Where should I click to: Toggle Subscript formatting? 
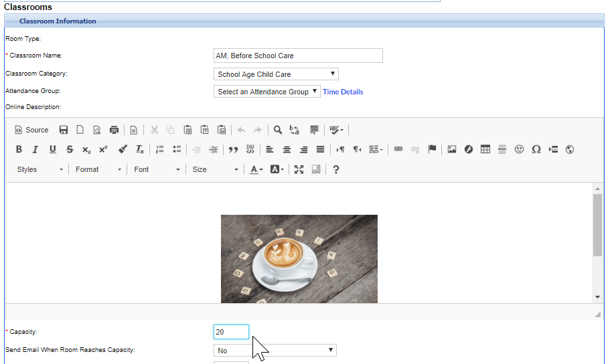click(86, 149)
